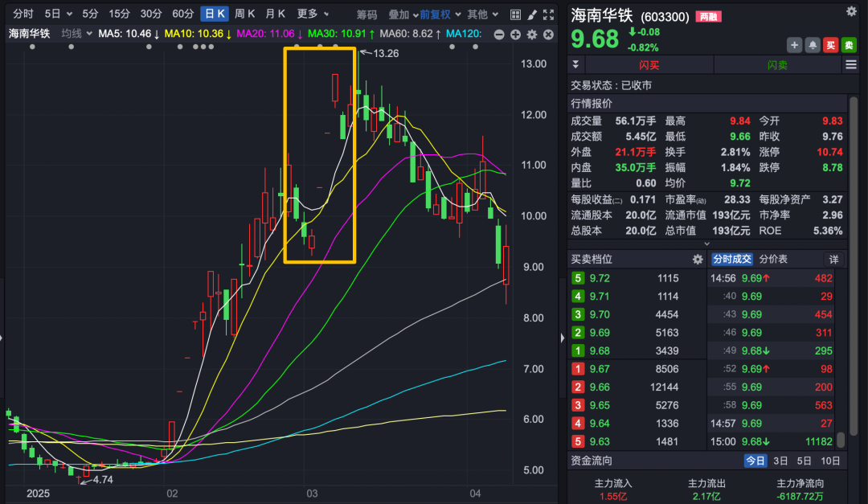
Task: Open the 更多 period dropdown
Action: tap(305, 14)
